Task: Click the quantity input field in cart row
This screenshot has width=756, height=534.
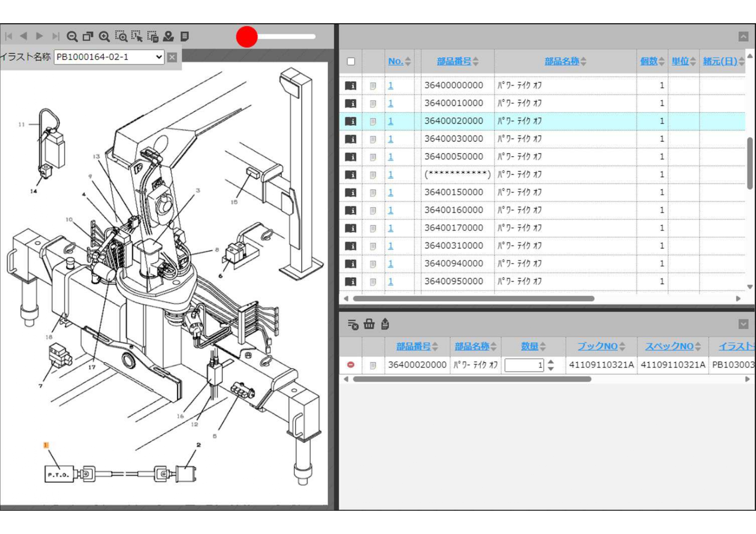Action: [523, 365]
